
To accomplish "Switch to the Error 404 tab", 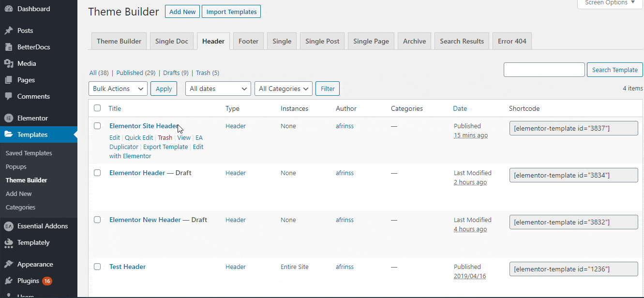I will [512, 41].
